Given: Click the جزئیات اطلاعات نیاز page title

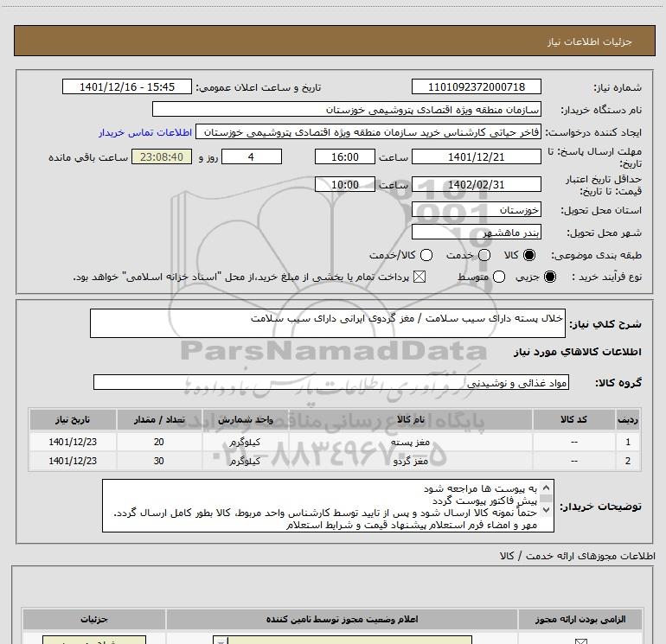Looking at the screenshot, I should coord(589,41).
